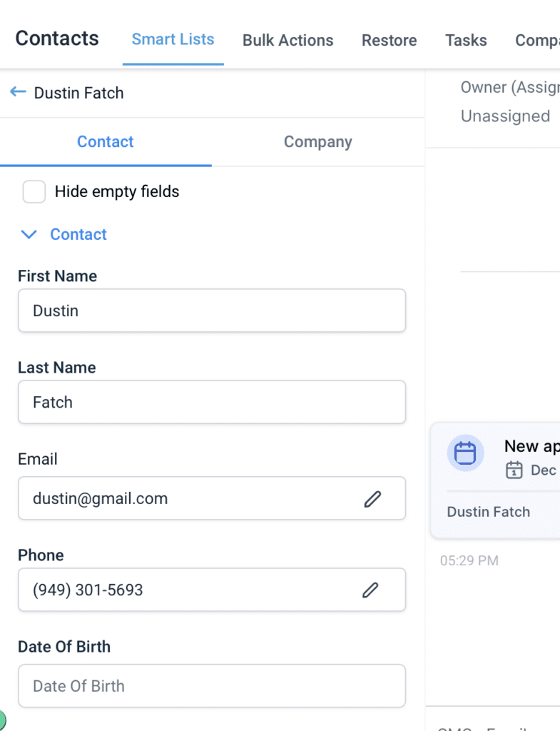Go to the Restore tab
The height and width of the screenshot is (731, 560).
click(389, 40)
